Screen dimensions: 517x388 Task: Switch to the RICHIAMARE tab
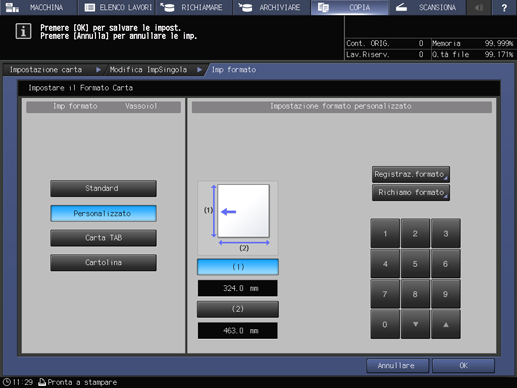coord(194,7)
